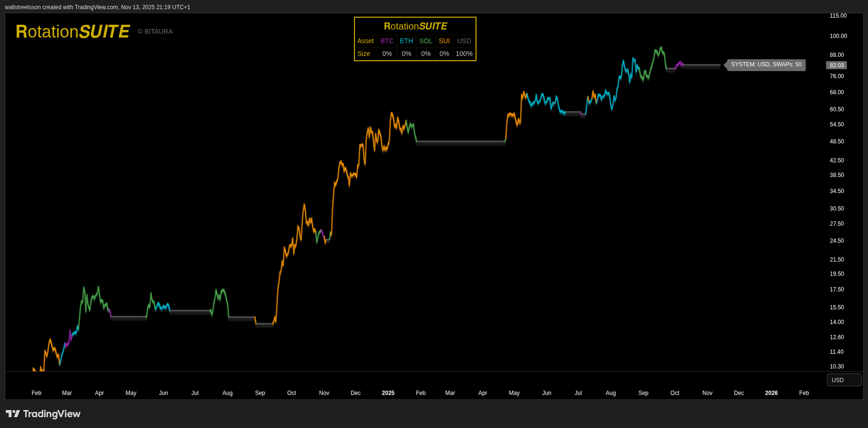Click the USD 100% size cell
Viewport: 868px width, 428px height.
pos(464,54)
